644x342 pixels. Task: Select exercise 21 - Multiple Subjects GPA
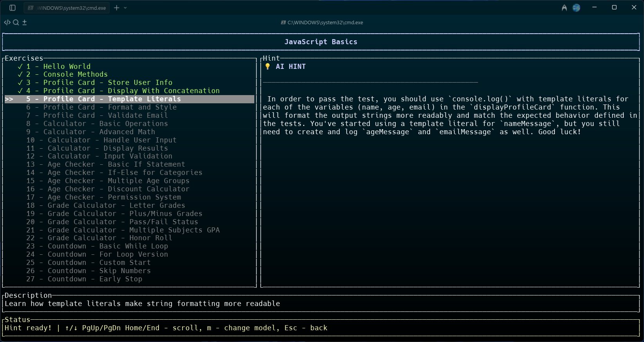130,230
